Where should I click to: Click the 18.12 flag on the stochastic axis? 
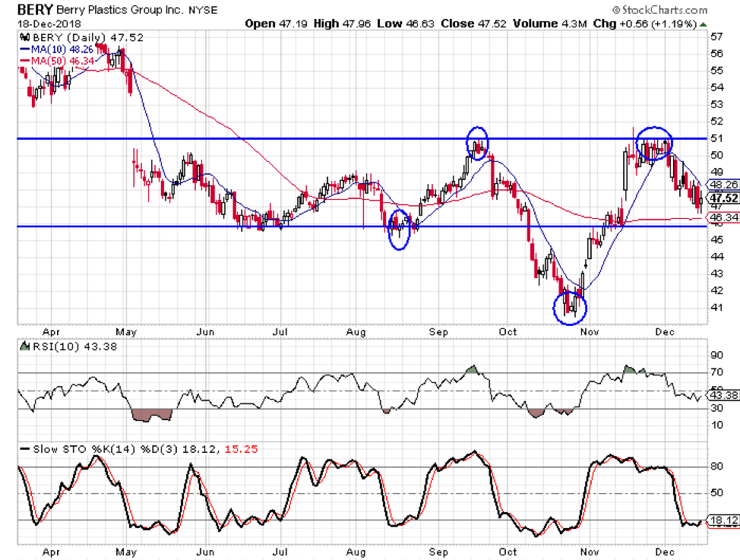coord(723,520)
